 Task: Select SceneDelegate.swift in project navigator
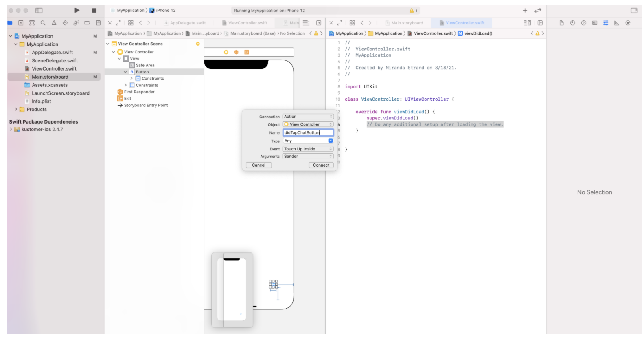click(55, 60)
